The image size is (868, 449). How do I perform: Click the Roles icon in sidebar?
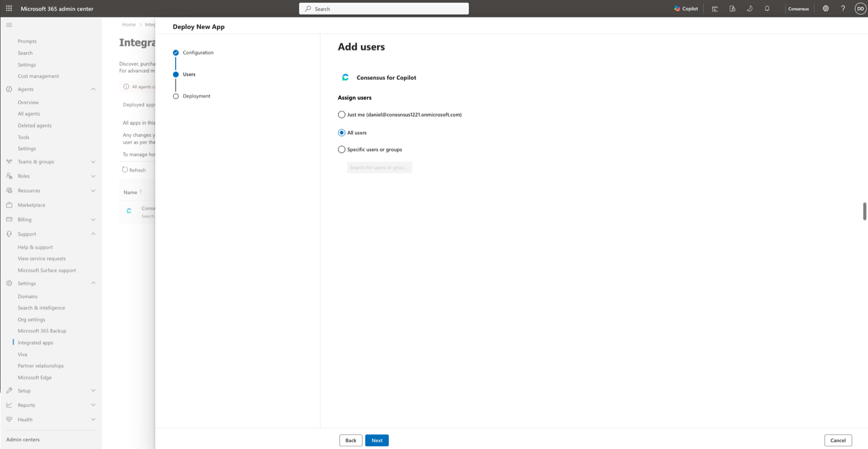(x=9, y=176)
